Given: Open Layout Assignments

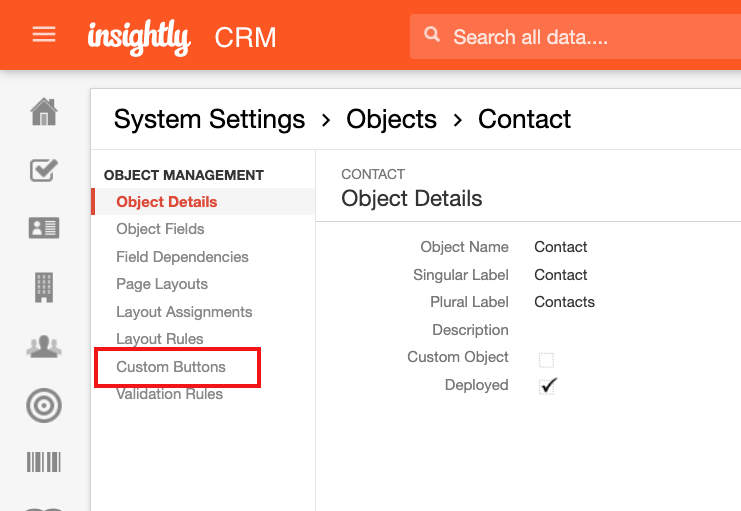Looking at the screenshot, I should pos(184,312).
